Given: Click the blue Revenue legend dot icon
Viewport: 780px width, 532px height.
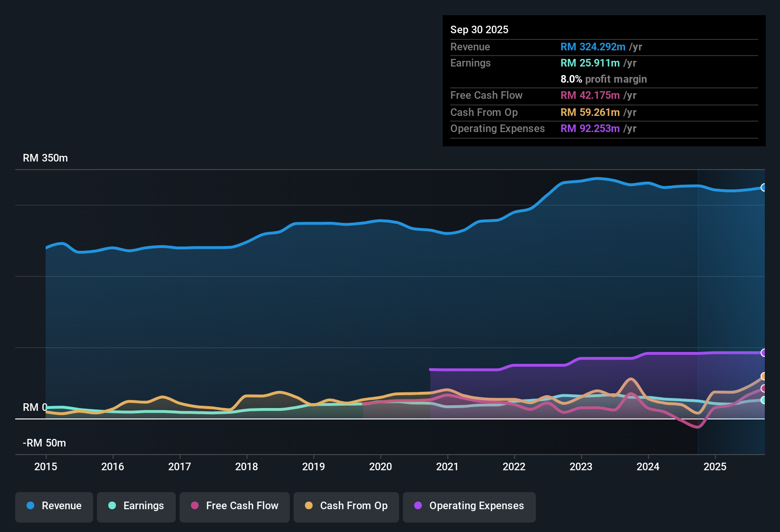Looking at the screenshot, I should [30, 506].
